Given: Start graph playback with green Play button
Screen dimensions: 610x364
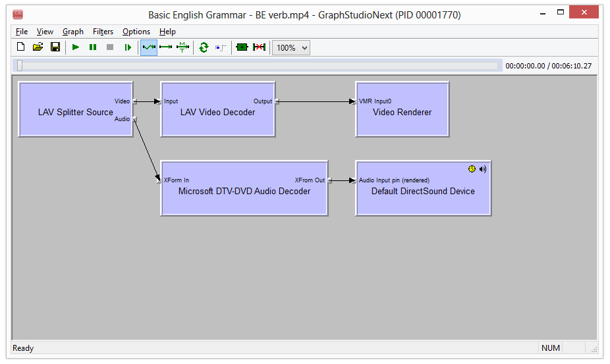Looking at the screenshot, I should (x=76, y=47).
